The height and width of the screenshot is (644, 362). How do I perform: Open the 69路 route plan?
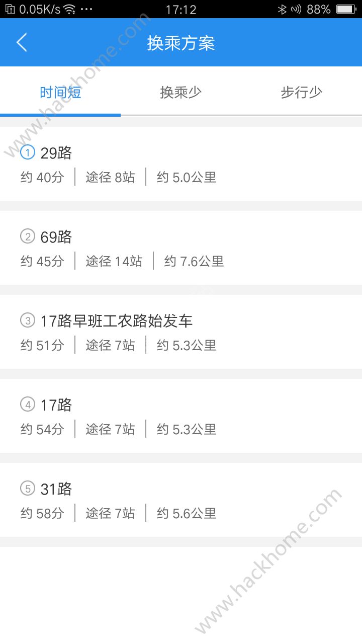[181, 248]
